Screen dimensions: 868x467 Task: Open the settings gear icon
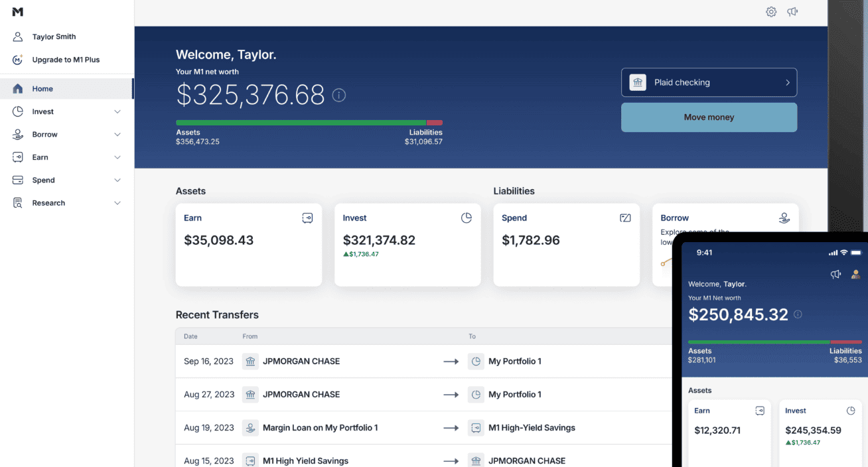pos(771,11)
